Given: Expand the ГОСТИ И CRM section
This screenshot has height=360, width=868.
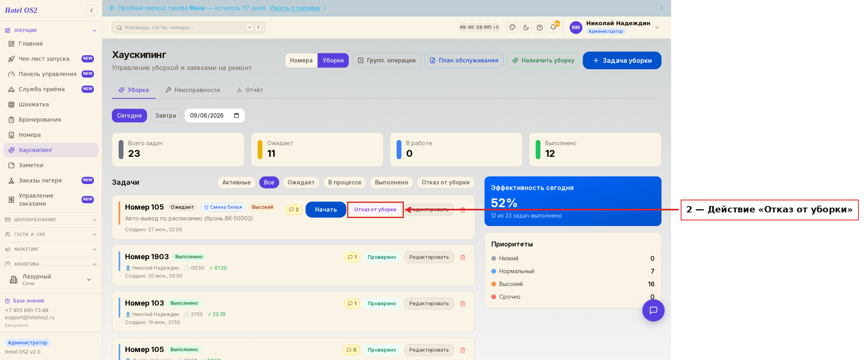Looking at the screenshot, I should tap(51, 234).
